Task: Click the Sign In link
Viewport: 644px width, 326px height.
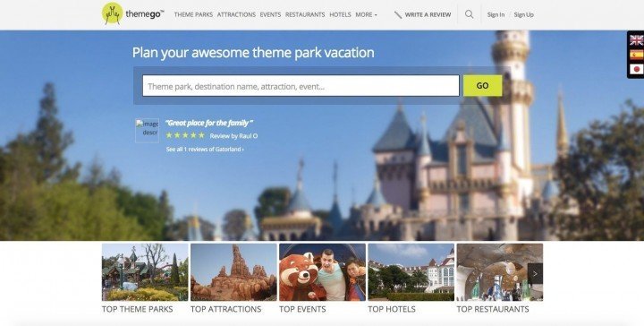Action: [496, 15]
